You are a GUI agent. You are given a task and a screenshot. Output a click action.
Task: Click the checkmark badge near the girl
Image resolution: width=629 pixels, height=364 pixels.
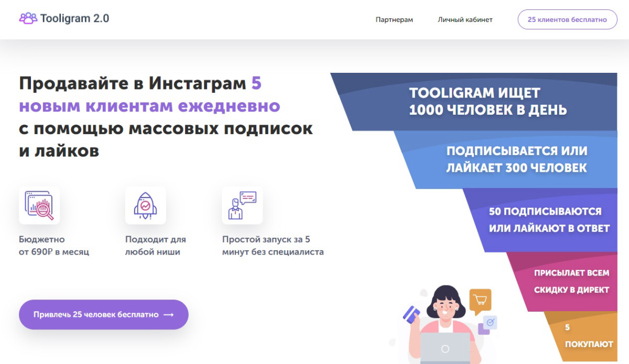click(x=491, y=323)
